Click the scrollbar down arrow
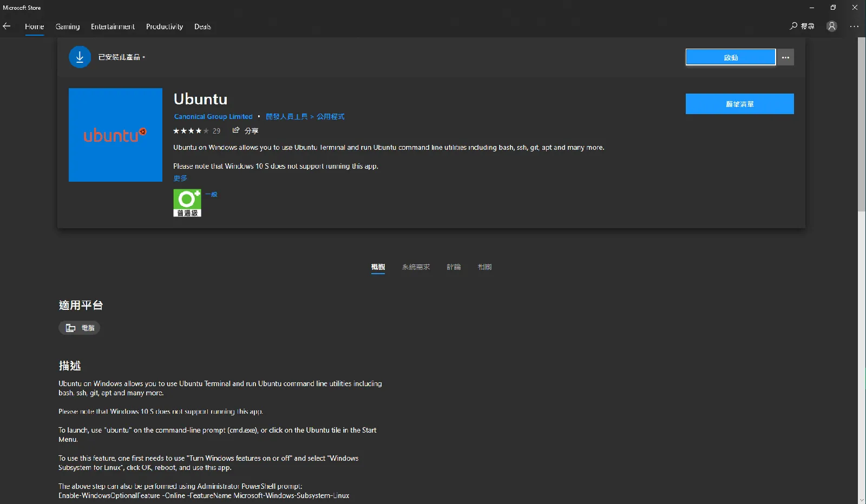866x504 pixels. [861, 500]
